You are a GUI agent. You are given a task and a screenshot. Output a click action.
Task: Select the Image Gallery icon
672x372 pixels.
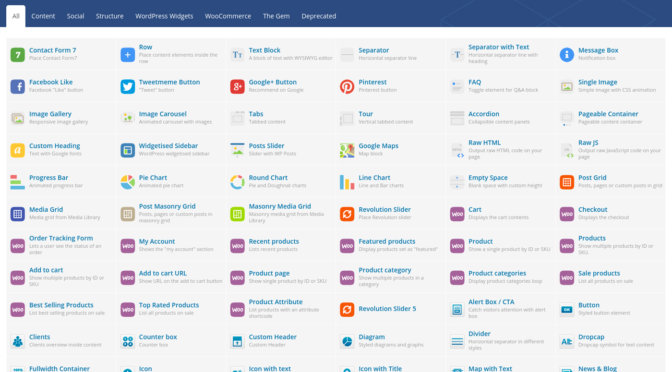click(18, 118)
